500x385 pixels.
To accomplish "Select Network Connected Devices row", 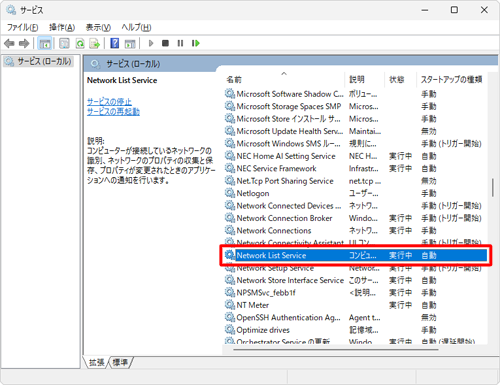I will [x=356, y=205].
